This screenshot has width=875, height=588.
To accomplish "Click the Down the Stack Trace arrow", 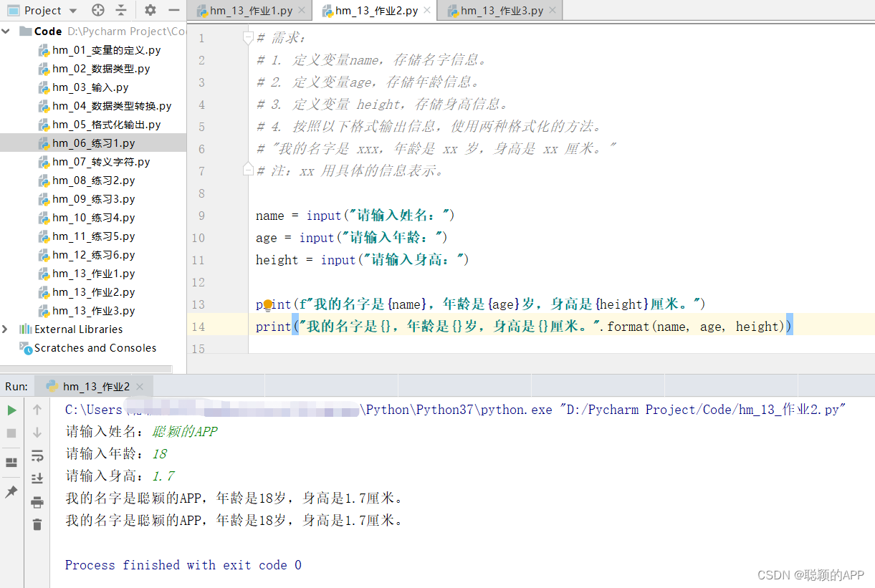I will pyautogui.click(x=37, y=433).
